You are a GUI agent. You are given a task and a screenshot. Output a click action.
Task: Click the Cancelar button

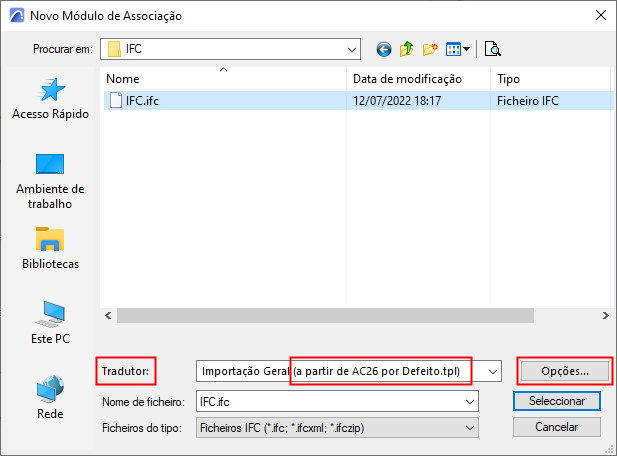click(557, 427)
